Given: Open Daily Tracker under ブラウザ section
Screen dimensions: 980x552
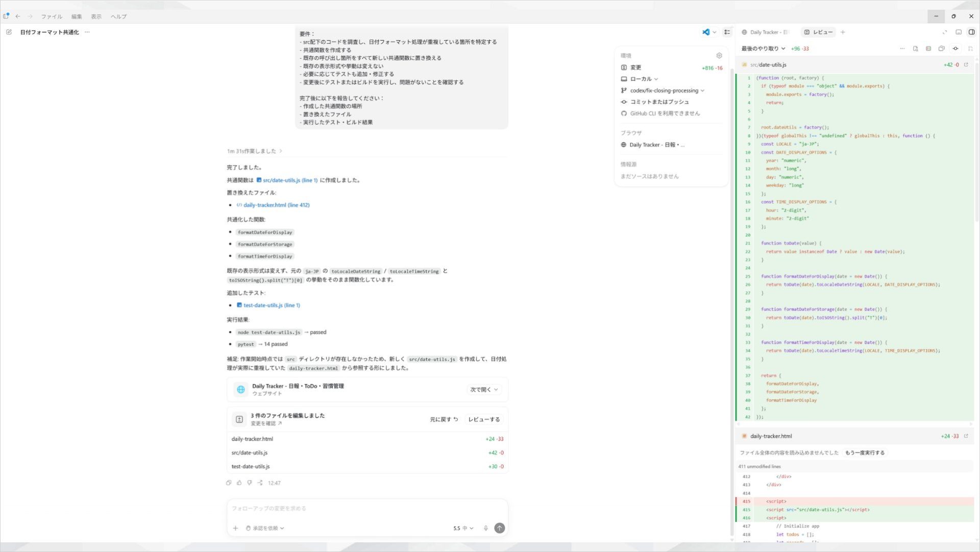Looking at the screenshot, I should 653,145.
